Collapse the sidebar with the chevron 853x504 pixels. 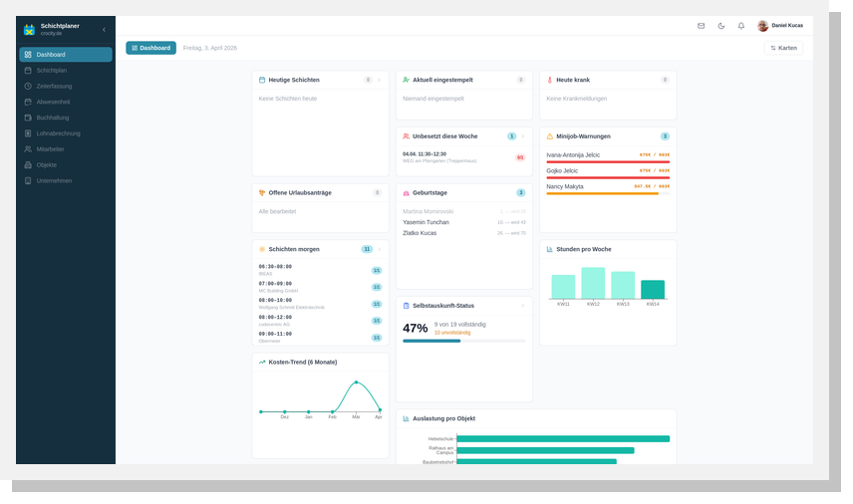tap(104, 29)
